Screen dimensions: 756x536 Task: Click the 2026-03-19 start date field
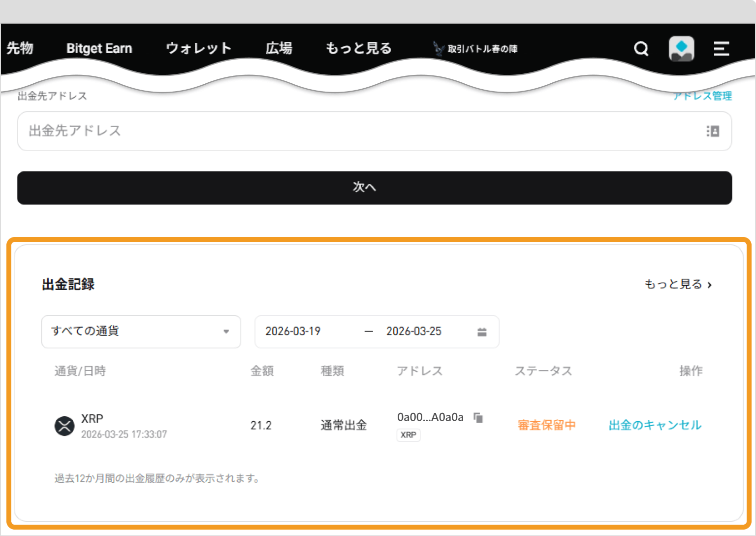coord(293,332)
